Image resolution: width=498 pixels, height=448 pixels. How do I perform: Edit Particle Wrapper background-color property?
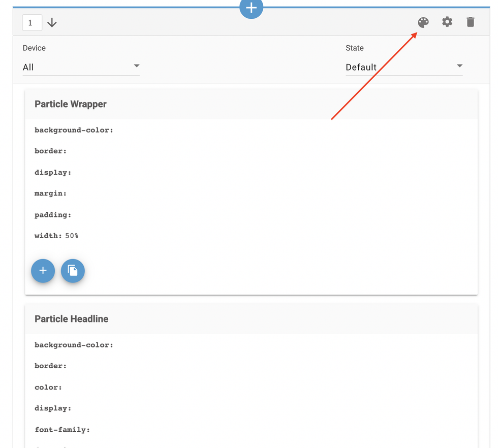click(x=74, y=130)
